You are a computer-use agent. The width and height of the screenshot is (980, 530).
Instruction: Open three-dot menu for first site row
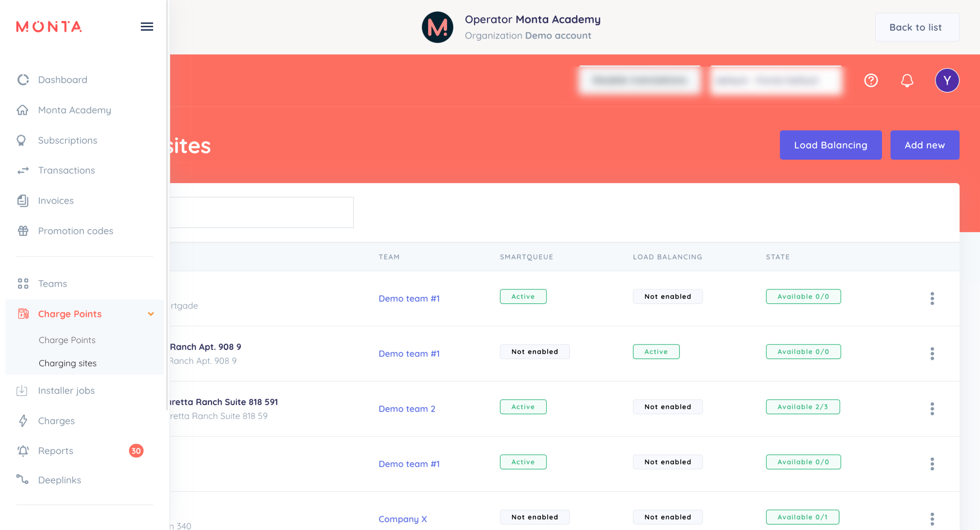tap(932, 298)
